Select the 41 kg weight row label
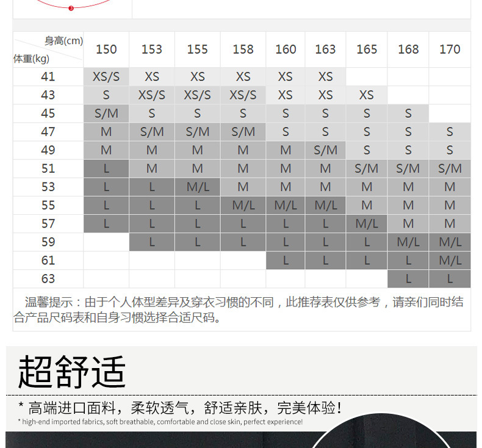This screenshot has height=448, width=482. tap(48, 77)
